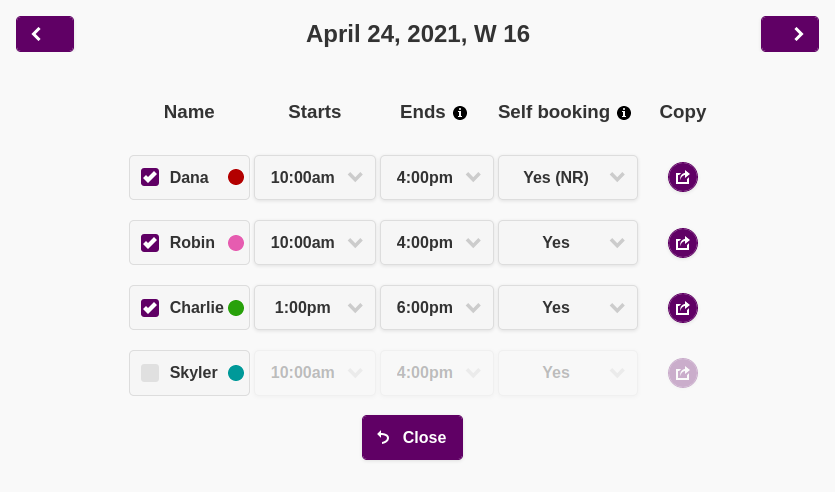Image resolution: width=835 pixels, height=492 pixels.
Task: Uncheck Charlie's checkbox
Action: 150,308
